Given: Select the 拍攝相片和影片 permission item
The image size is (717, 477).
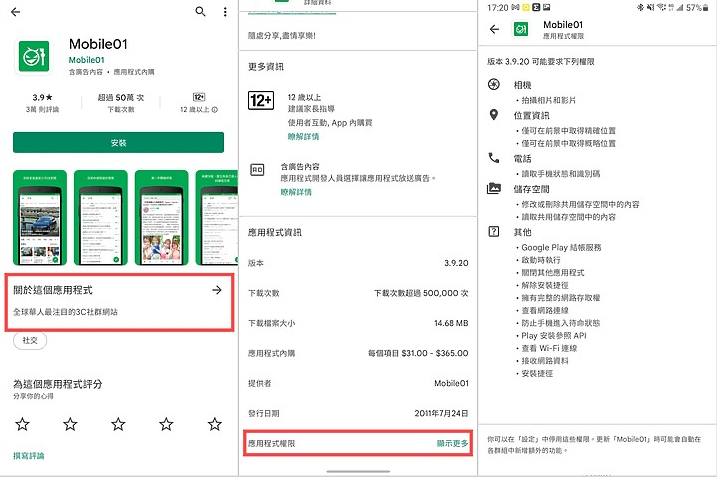Looking at the screenshot, I should tap(548, 100).
